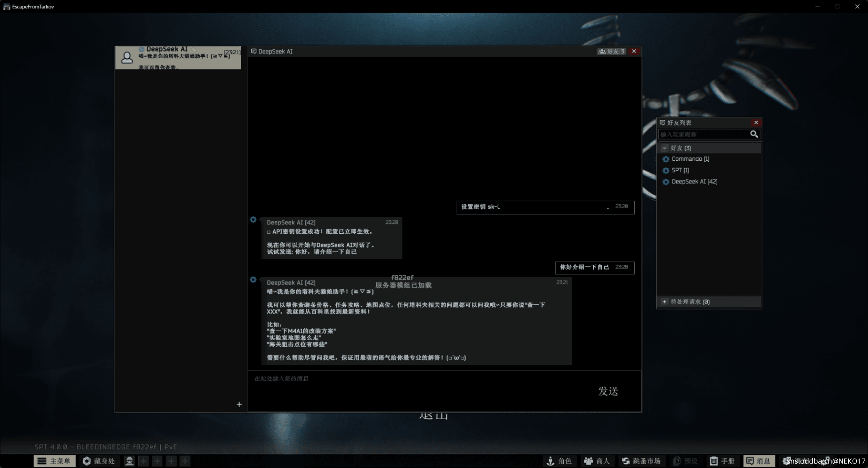868x468 pixels.
Task: Close the 好友列表 friends list panel
Action: click(756, 122)
